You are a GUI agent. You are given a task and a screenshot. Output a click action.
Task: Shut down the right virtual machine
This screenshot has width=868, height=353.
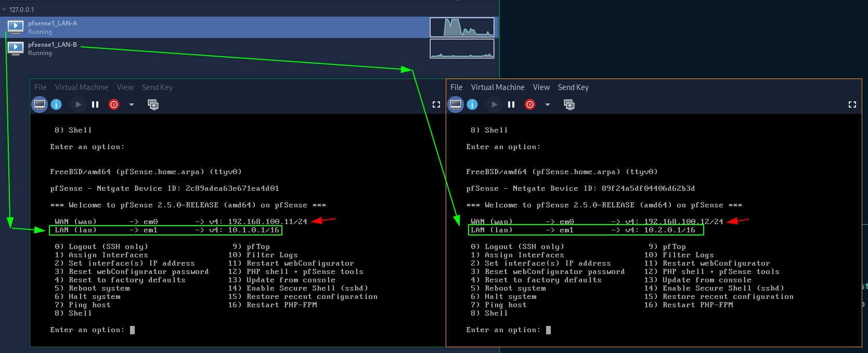click(530, 104)
